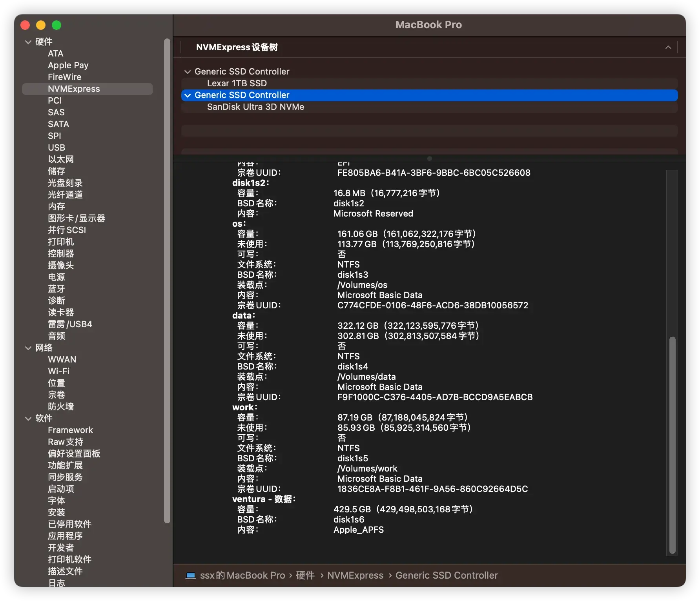Select SATA in the sidebar
Screen dimensions: 700x601
(x=58, y=124)
